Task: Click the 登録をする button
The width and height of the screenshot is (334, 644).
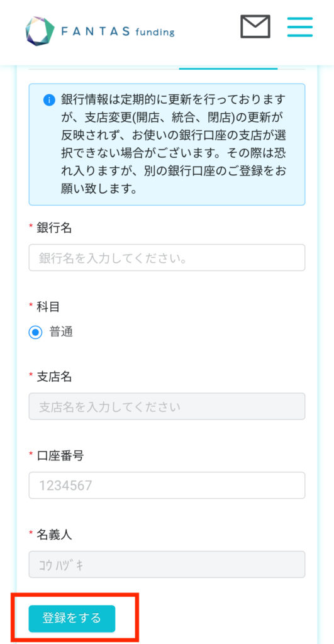Action: point(72,618)
